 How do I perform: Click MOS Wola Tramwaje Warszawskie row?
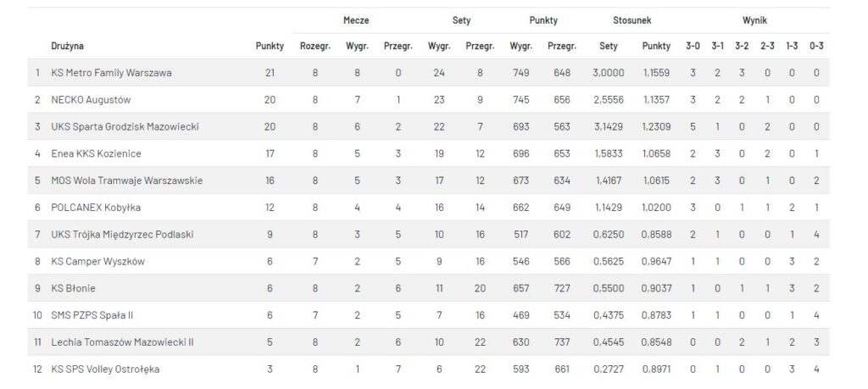[428, 181]
